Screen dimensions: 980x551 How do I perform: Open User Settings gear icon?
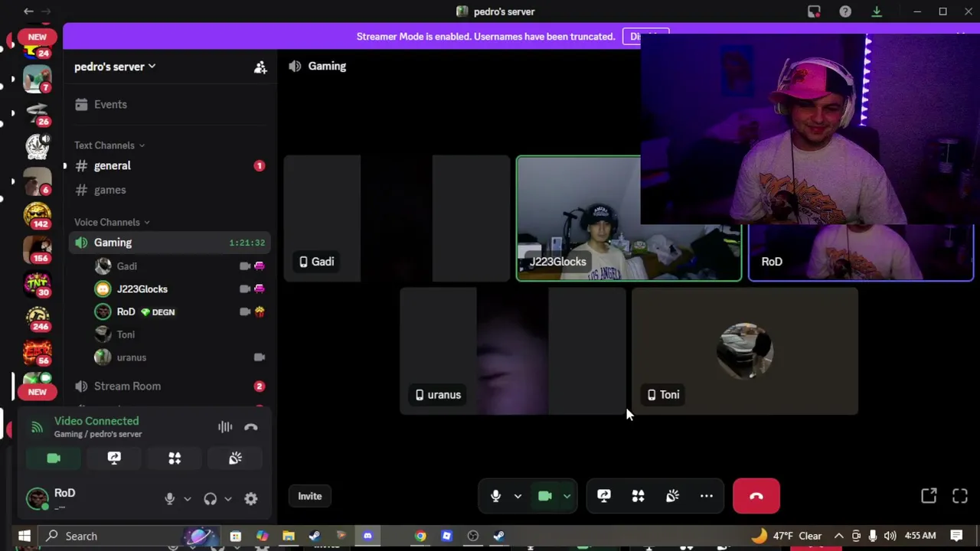coord(251,499)
